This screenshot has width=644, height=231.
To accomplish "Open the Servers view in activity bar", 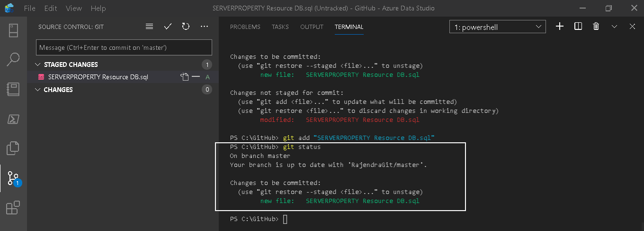I will pyautogui.click(x=13, y=30).
